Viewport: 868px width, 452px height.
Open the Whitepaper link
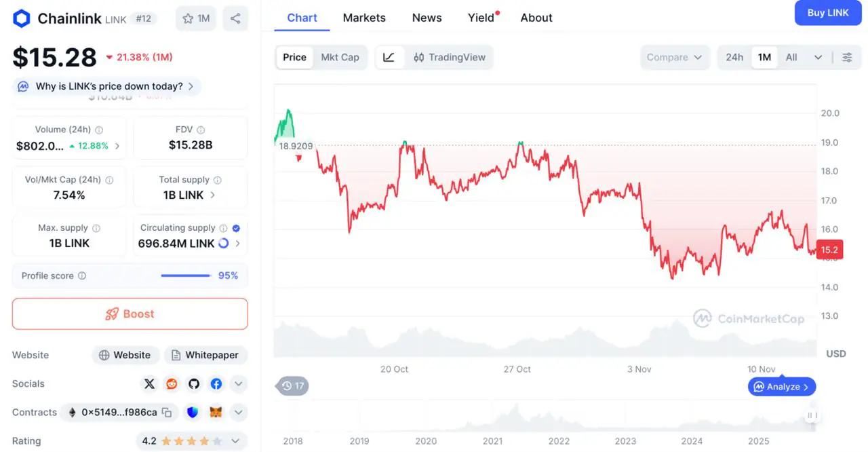tap(205, 355)
